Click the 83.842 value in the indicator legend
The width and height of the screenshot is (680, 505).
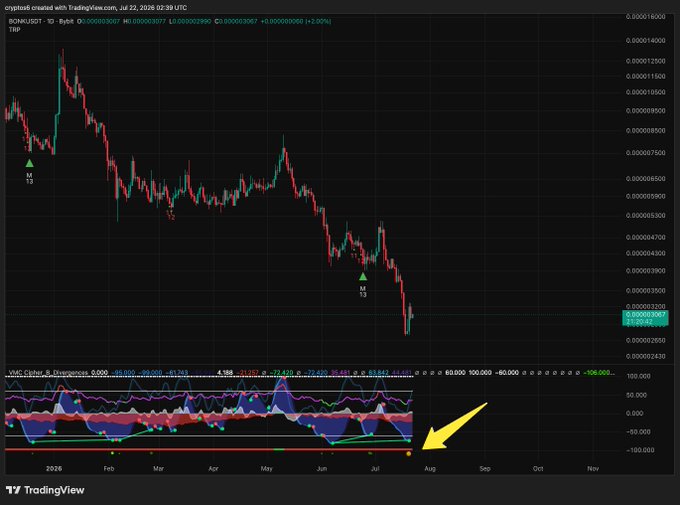tap(379, 372)
